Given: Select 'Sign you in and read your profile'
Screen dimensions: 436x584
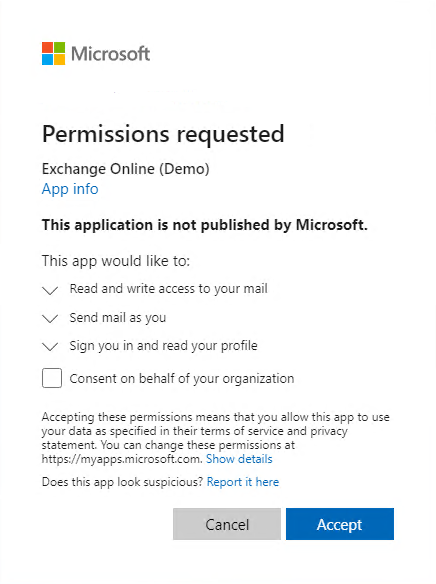Looking at the screenshot, I should coord(163,346).
